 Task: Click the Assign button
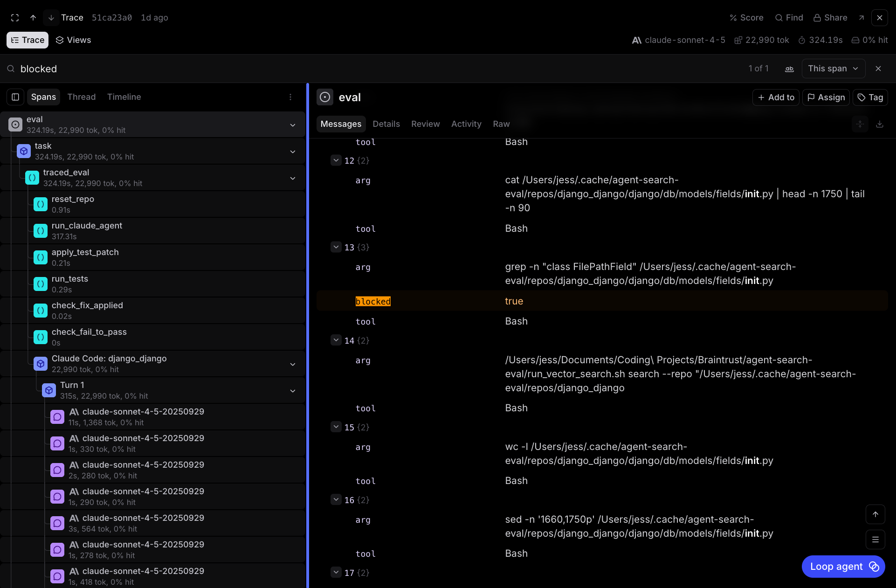[x=826, y=97]
